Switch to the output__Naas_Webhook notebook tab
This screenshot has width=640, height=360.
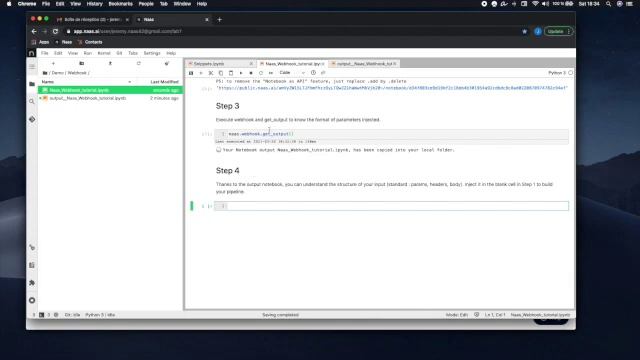click(364, 64)
